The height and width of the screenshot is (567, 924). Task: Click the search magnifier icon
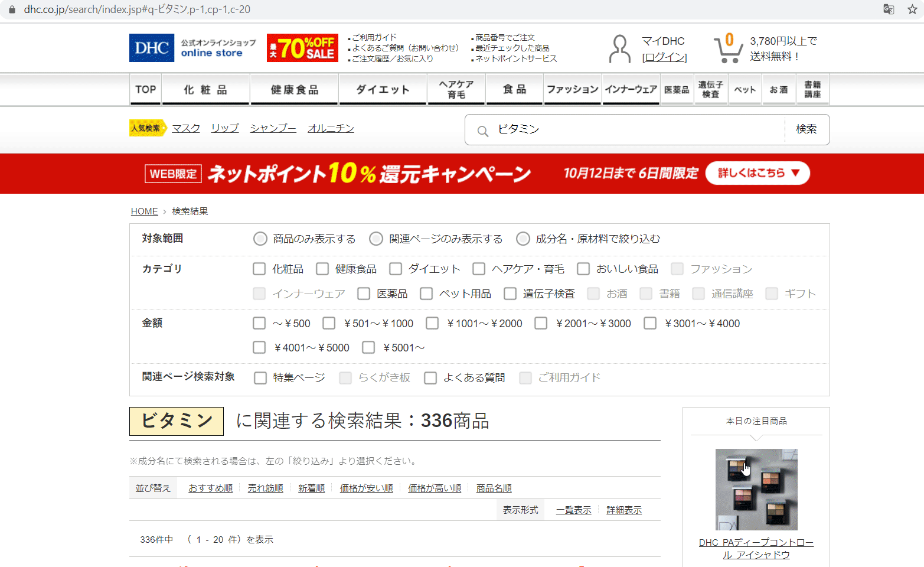tap(483, 131)
